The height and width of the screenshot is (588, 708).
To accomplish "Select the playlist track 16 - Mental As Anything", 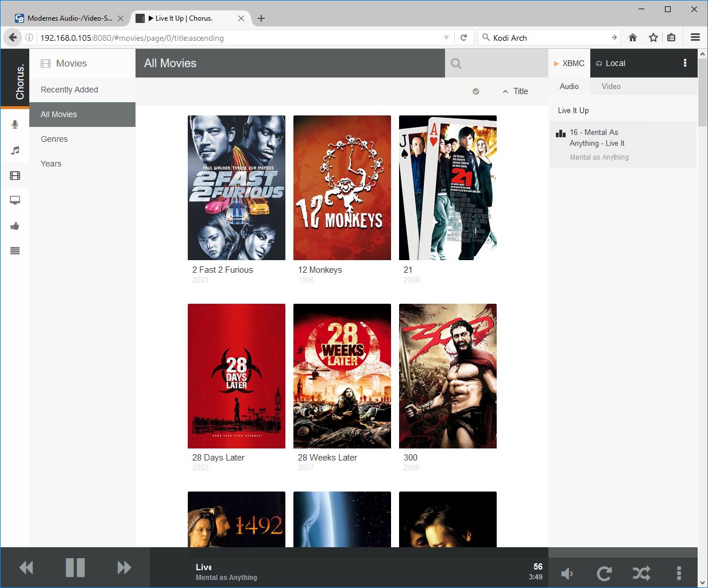I will [623, 144].
